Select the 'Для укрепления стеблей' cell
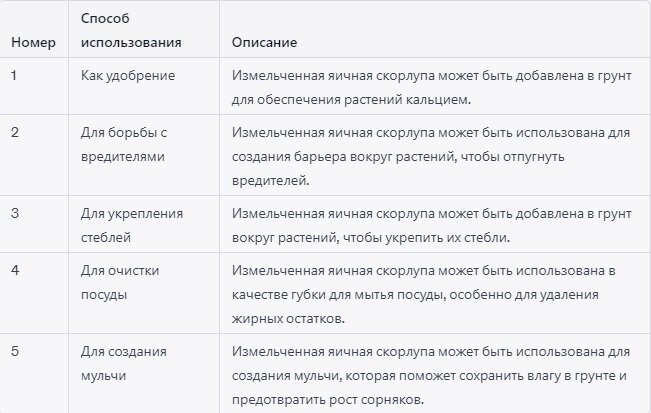Image resolution: width=651 pixels, height=413 pixels. pyautogui.click(x=125, y=225)
